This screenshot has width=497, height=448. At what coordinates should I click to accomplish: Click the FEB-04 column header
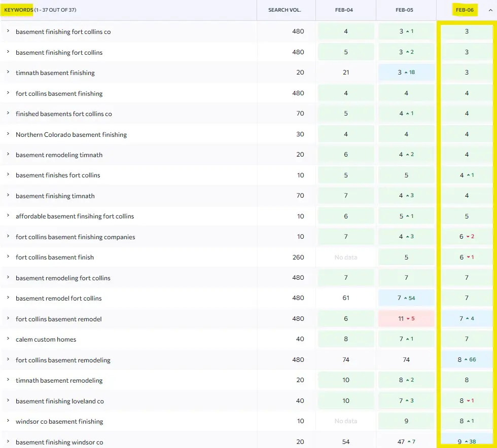(x=345, y=10)
